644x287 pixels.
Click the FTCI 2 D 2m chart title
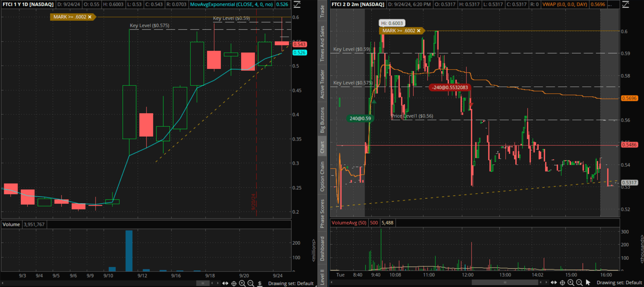(358, 4)
